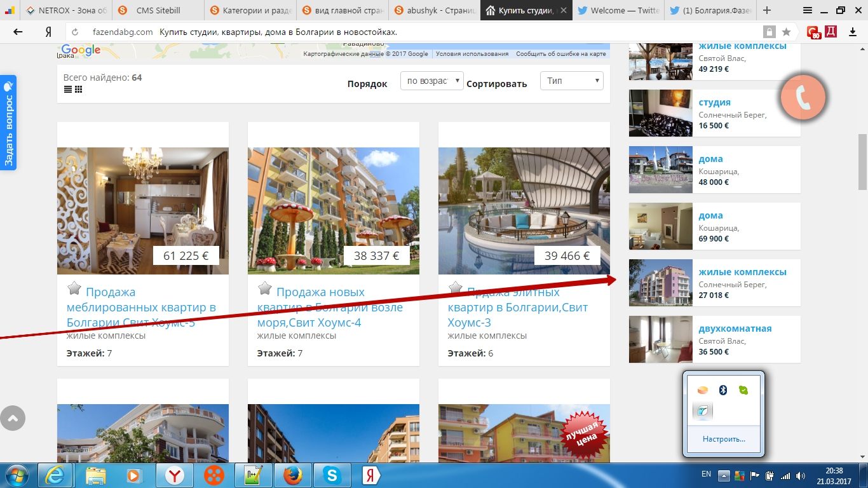The height and width of the screenshot is (488, 868).
Task: Reload the page with refresh icon
Action: [75, 32]
